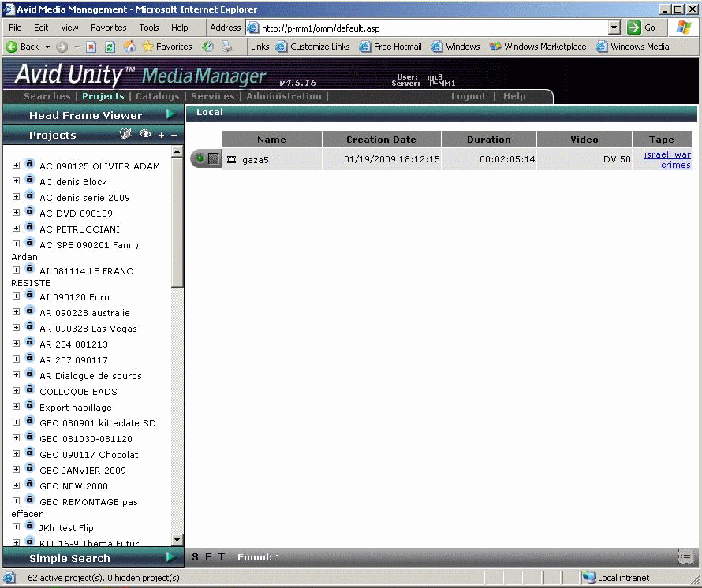Open the Head Frame Viewer panel arrow
The width and height of the screenshot is (702, 588).
(x=170, y=114)
